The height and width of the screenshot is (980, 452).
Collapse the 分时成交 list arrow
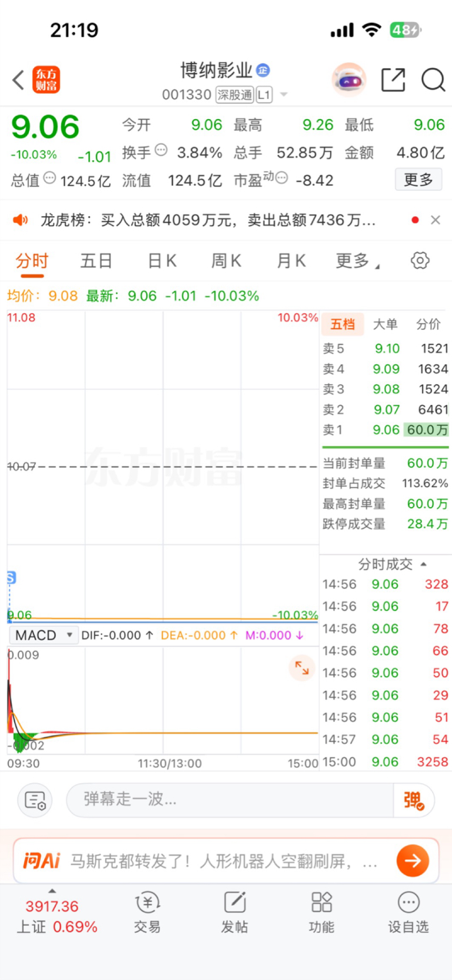(423, 564)
